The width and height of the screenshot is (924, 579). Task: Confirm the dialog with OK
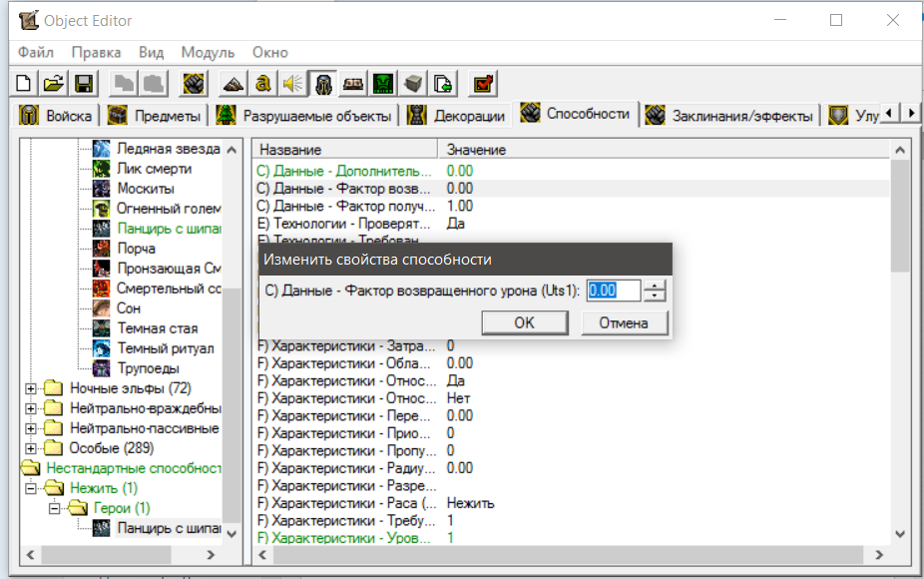pos(525,323)
